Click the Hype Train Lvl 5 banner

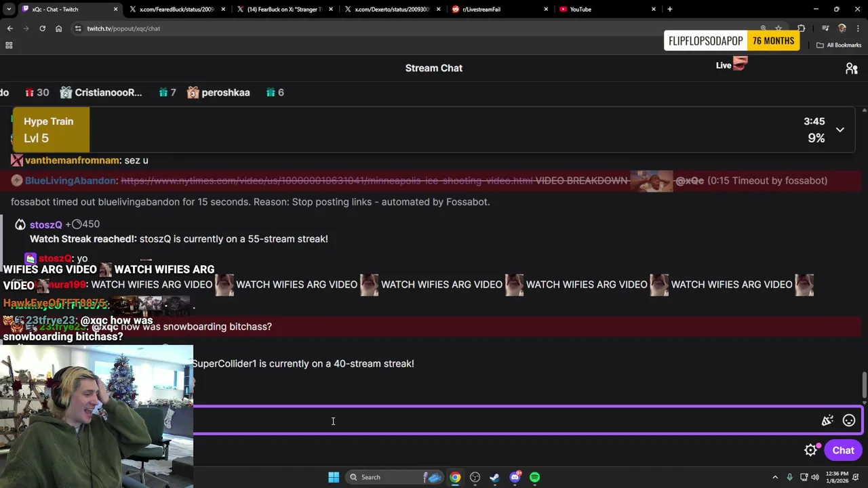click(x=51, y=129)
